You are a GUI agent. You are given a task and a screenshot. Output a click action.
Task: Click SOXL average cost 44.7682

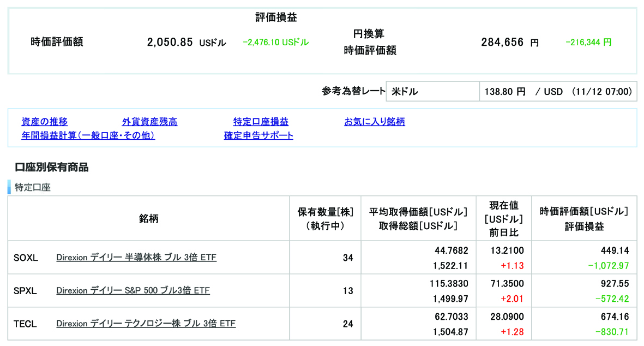pos(452,250)
